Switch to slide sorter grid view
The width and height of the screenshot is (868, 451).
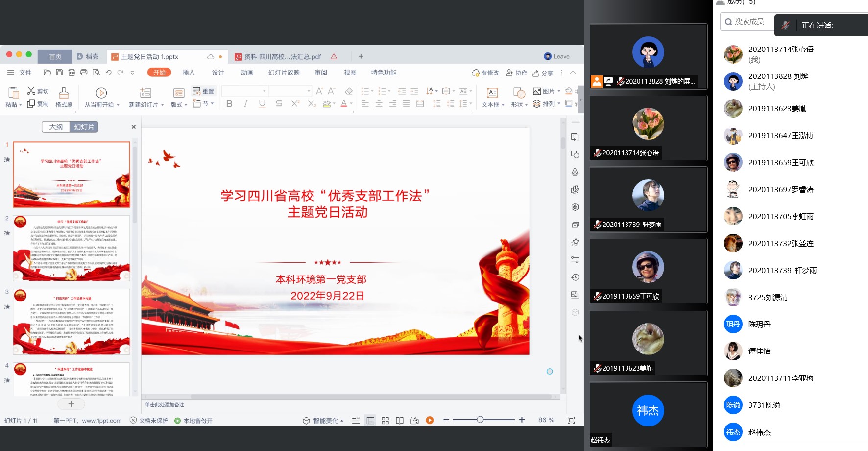tap(386, 421)
